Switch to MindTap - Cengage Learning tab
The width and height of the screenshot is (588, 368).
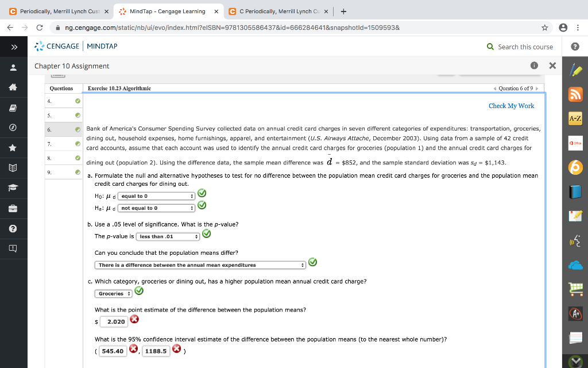[x=168, y=11]
